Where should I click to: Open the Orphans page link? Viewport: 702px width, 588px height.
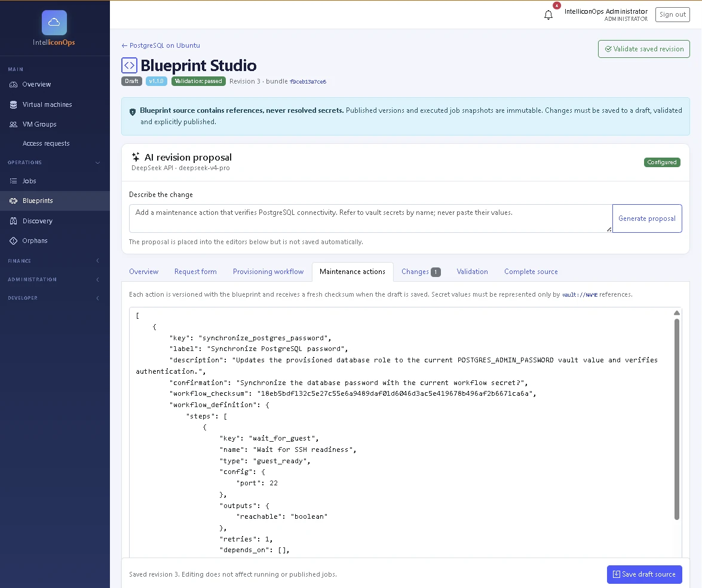35,241
